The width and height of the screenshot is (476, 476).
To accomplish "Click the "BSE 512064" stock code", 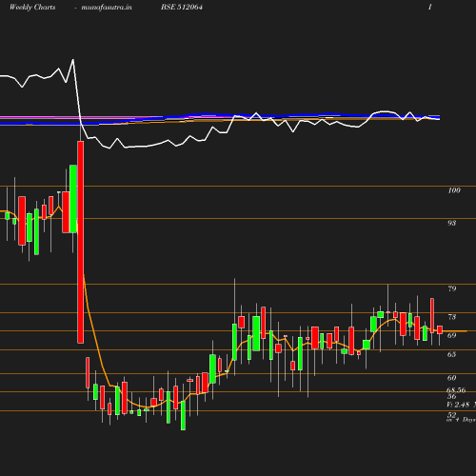I will click(x=182, y=7).
